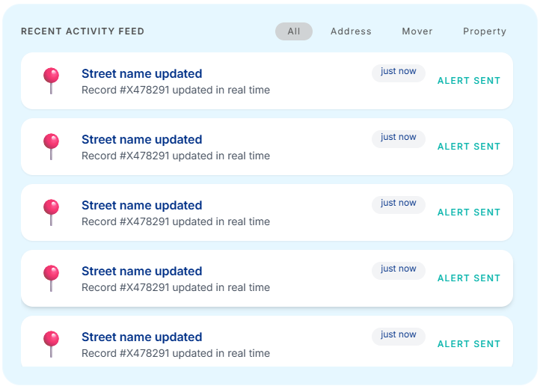Click 'ALERT SENT' status on first card
This screenshot has width=543, height=392.
[x=469, y=81]
